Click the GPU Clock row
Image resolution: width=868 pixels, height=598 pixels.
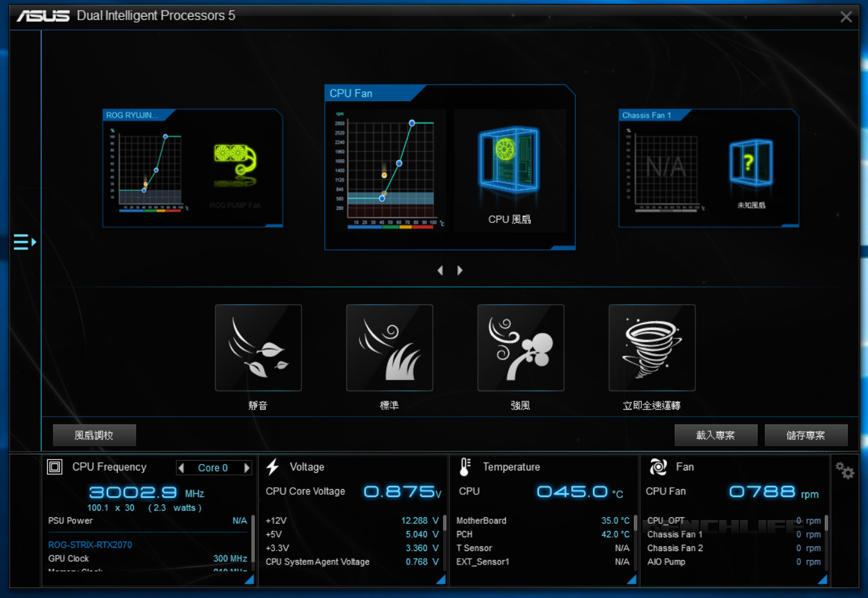pyautogui.click(x=147, y=559)
